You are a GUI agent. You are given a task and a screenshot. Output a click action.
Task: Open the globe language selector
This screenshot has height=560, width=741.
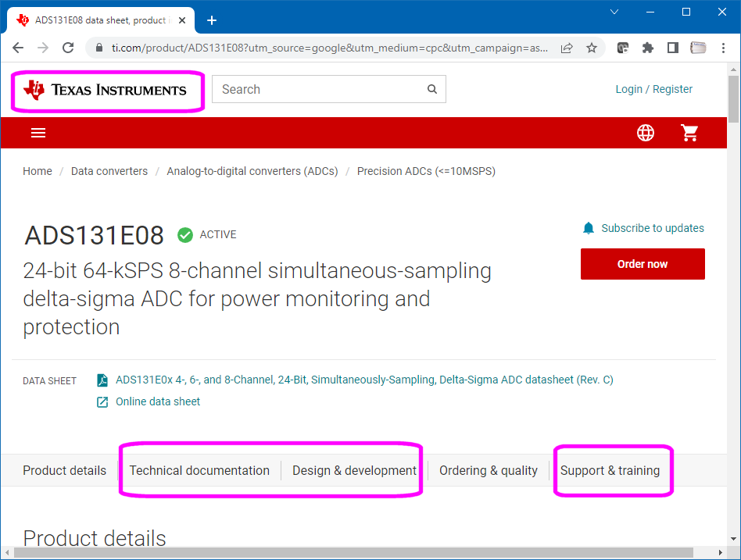(x=645, y=133)
